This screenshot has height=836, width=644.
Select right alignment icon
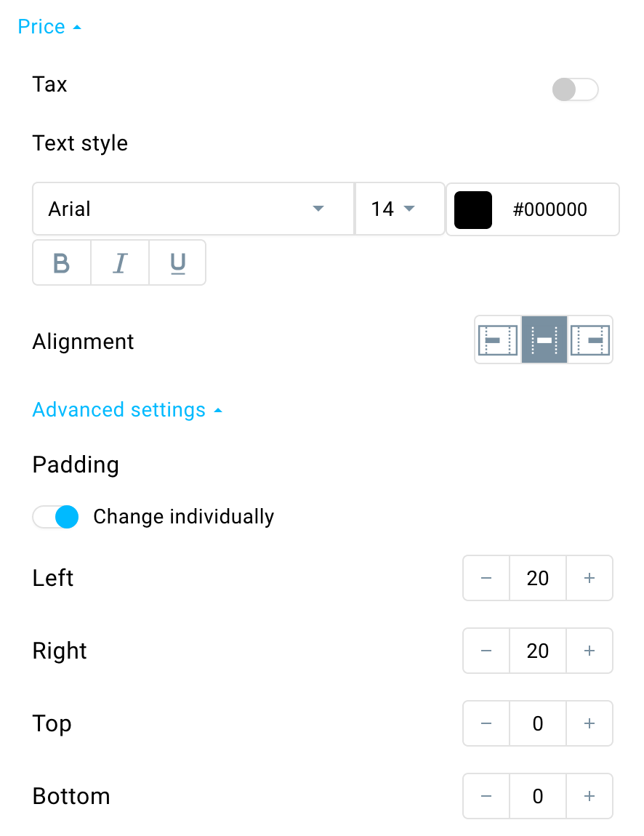click(590, 339)
